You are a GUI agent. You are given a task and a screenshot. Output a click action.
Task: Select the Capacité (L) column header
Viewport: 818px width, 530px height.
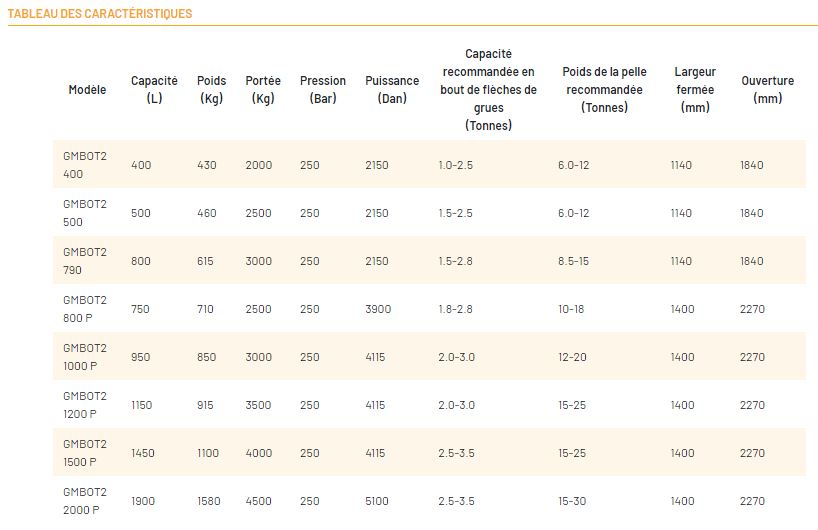point(154,90)
